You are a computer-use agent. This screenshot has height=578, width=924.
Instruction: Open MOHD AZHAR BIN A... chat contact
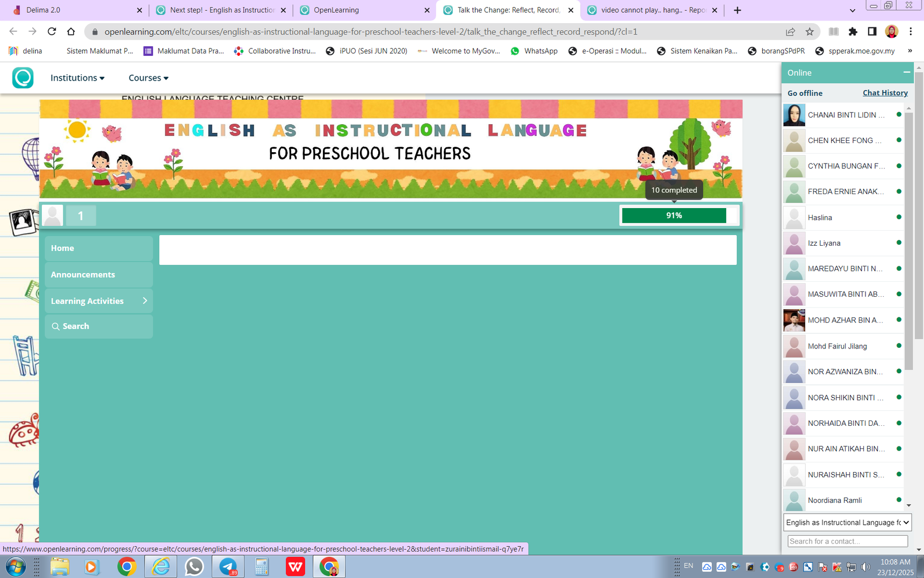click(842, 320)
